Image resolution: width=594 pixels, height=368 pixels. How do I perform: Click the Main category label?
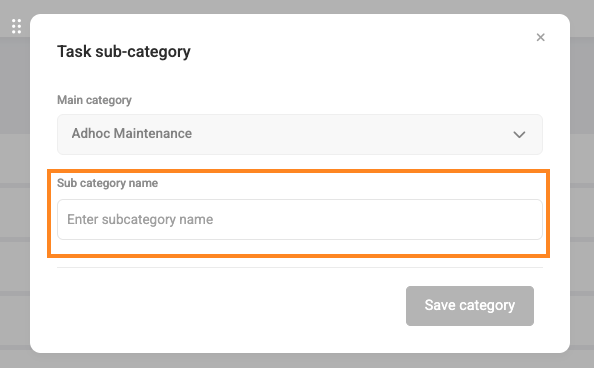(x=94, y=100)
